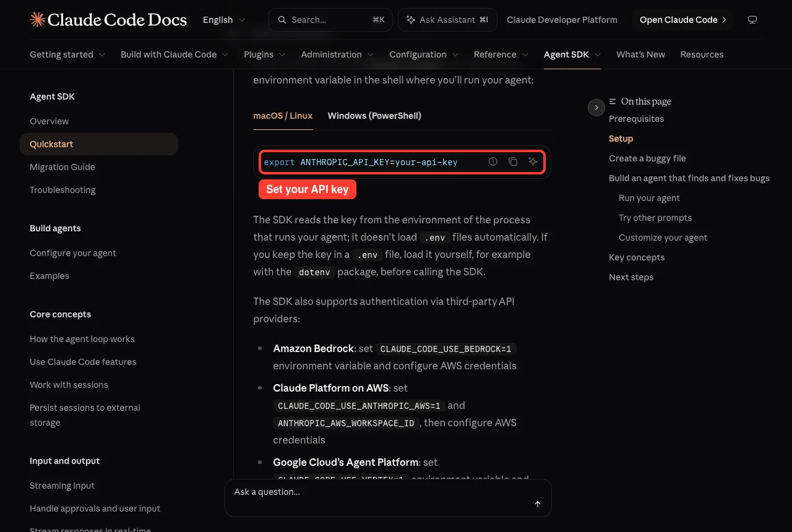792x532 pixels.
Task: Focus the Search field
Action: click(x=330, y=20)
